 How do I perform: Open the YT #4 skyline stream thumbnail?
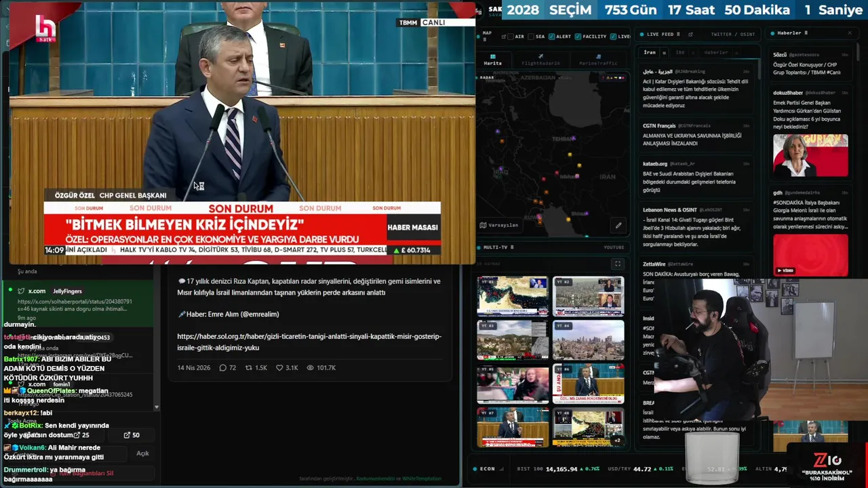click(x=588, y=340)
